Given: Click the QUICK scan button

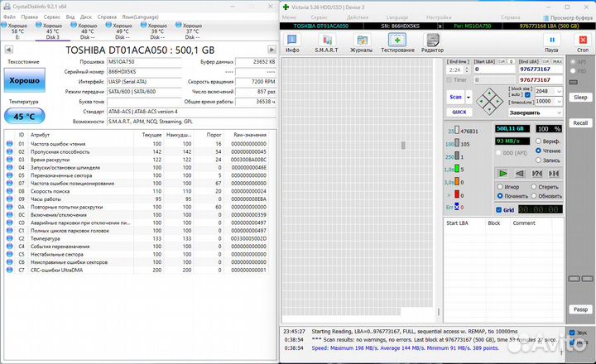Looking at the screenshot, I should coord(459,112).
